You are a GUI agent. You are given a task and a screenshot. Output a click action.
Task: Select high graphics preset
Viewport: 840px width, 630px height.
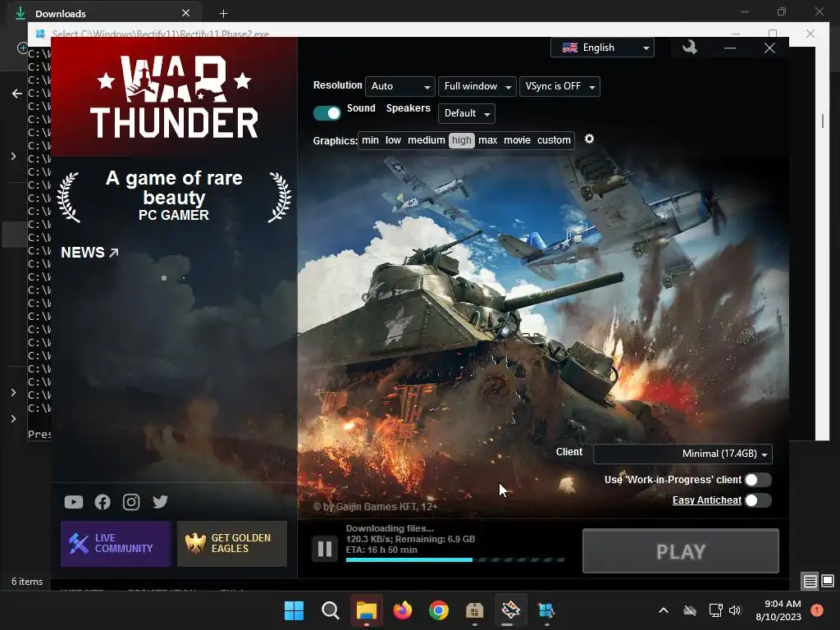coord(461,140)
